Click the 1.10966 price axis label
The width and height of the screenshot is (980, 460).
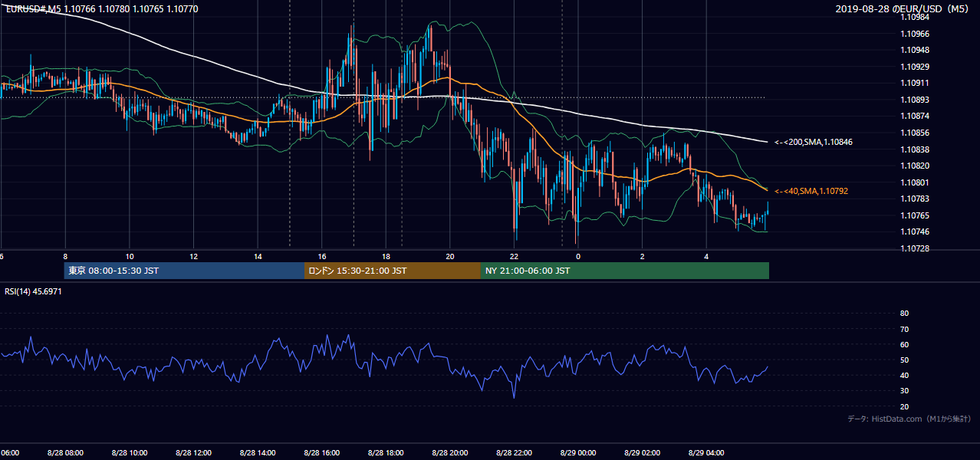click(914, 34)
